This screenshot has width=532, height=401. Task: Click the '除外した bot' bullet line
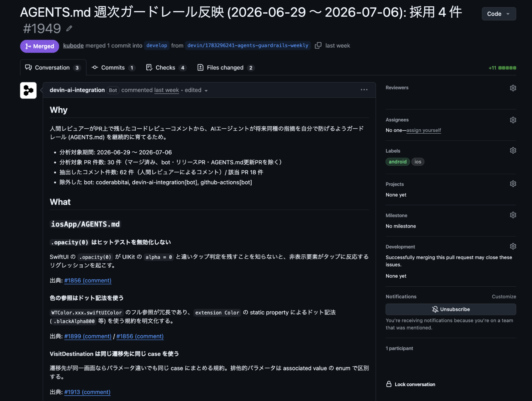coord(156,182)
